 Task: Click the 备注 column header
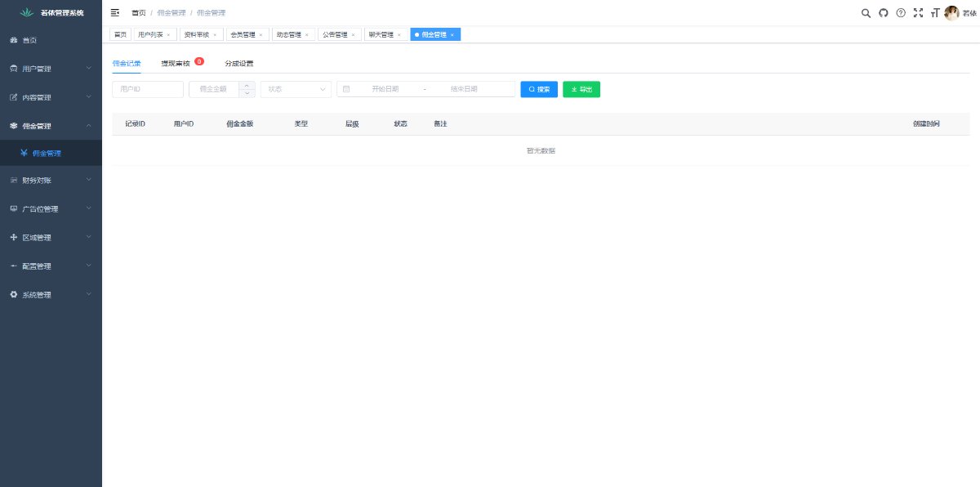pos(440,124)
